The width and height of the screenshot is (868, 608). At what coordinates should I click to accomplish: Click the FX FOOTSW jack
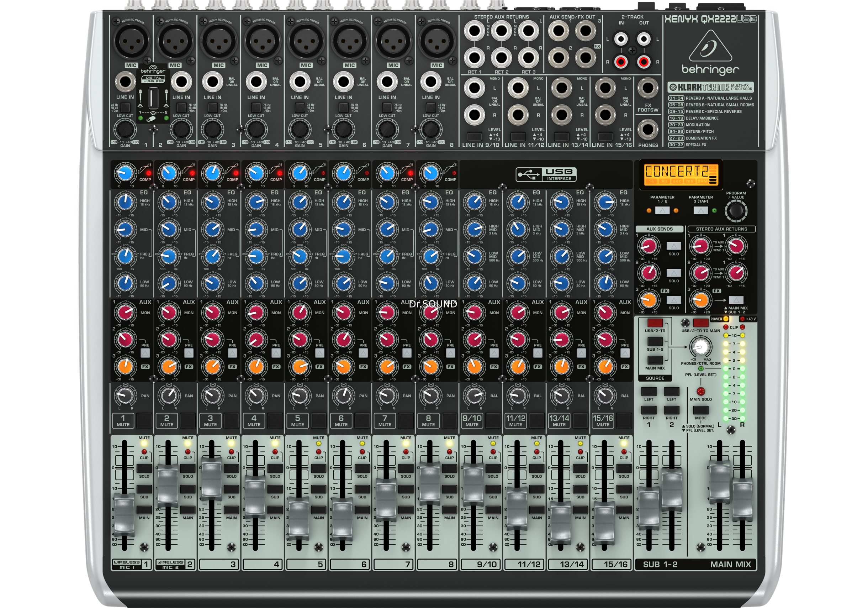(x=648, y=88)
